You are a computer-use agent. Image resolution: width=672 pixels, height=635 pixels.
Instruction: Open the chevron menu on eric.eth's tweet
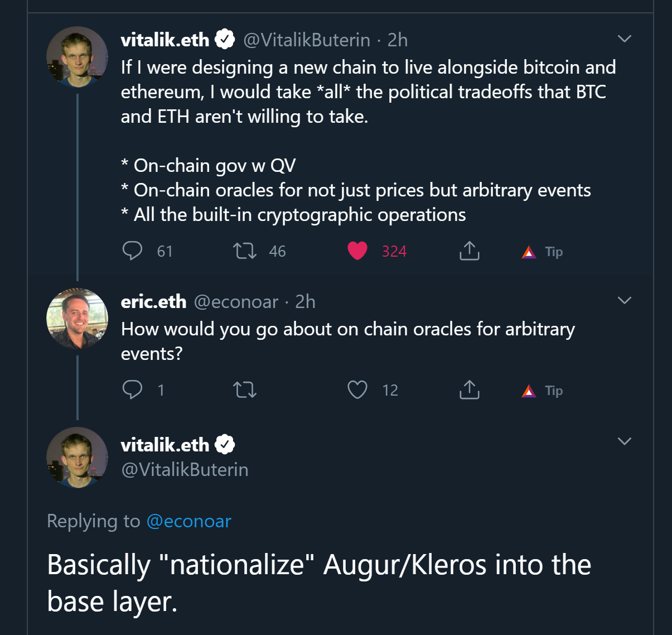[625, 300]
